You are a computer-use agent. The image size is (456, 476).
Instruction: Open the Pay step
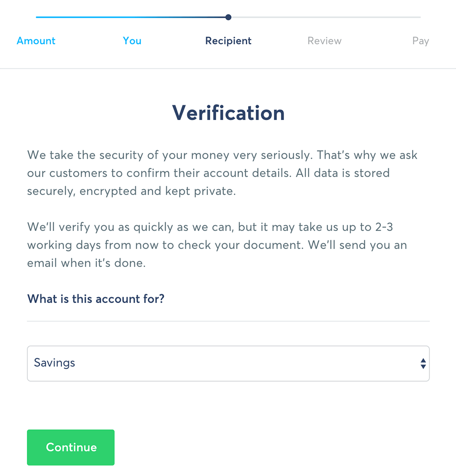pos(420,41)
